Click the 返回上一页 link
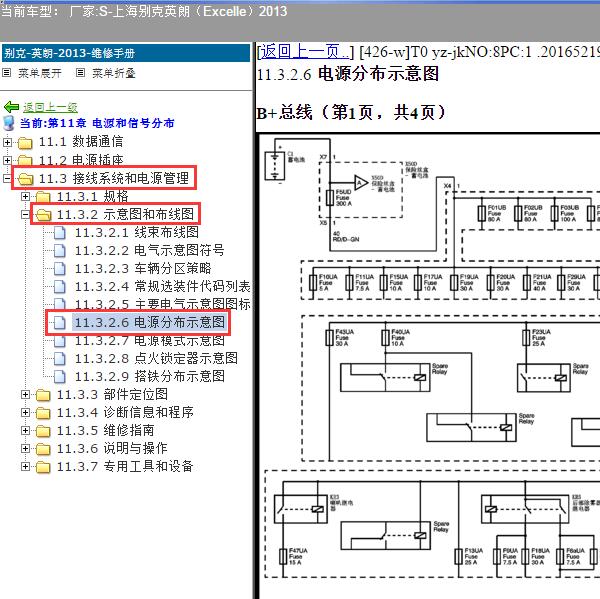This screenshot has width=600, height=599. click(305, 51)
